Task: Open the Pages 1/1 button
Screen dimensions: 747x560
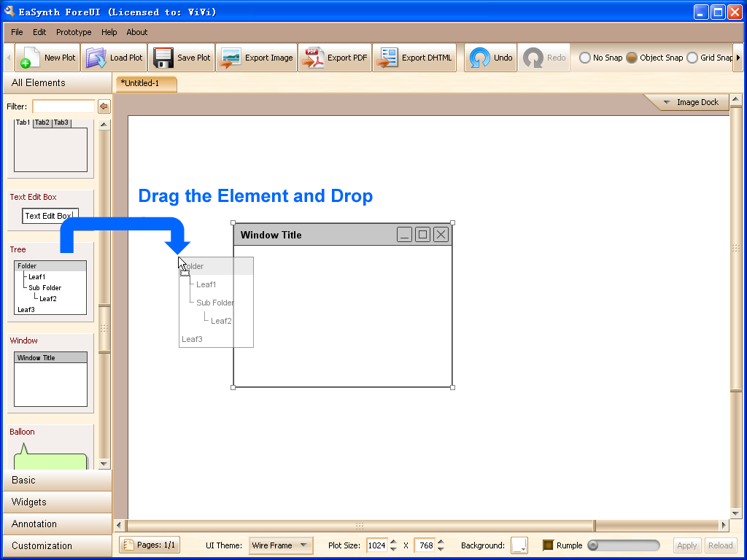Action: coord(149,545)
